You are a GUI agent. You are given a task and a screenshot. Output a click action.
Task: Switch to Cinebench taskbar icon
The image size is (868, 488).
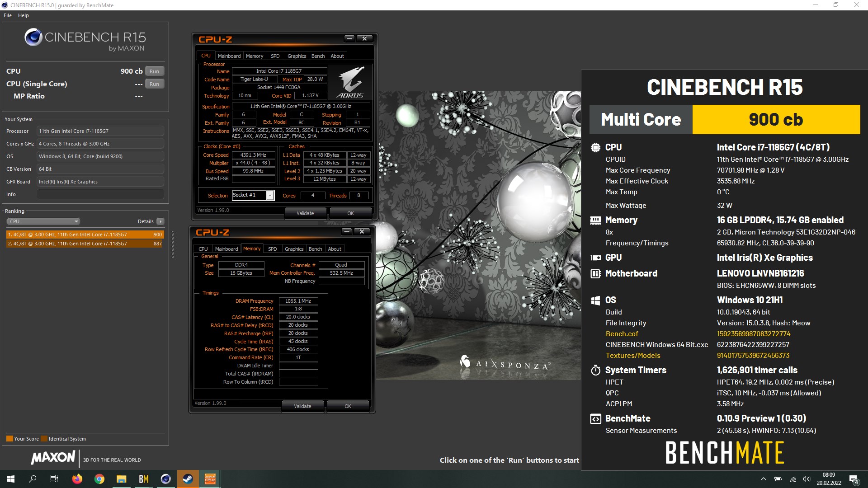tap(166, 479)
